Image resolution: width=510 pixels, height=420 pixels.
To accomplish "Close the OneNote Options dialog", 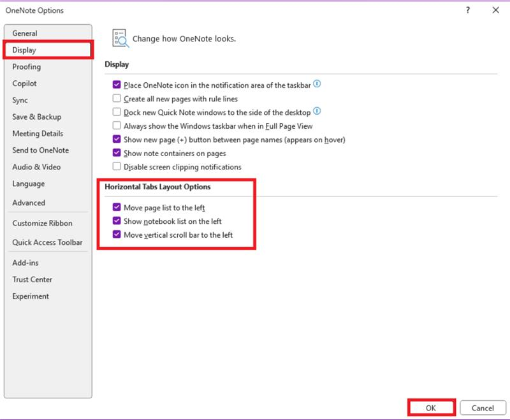I will 495,10.
